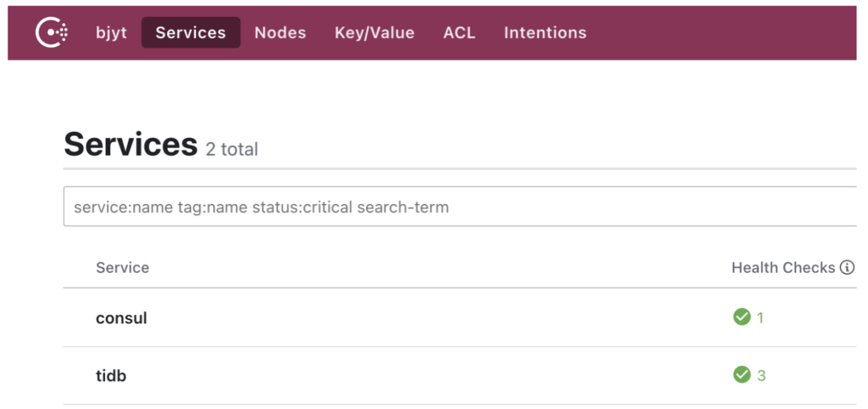
Task: Click consul's passing checks count 1
Action: pos(760,318)
